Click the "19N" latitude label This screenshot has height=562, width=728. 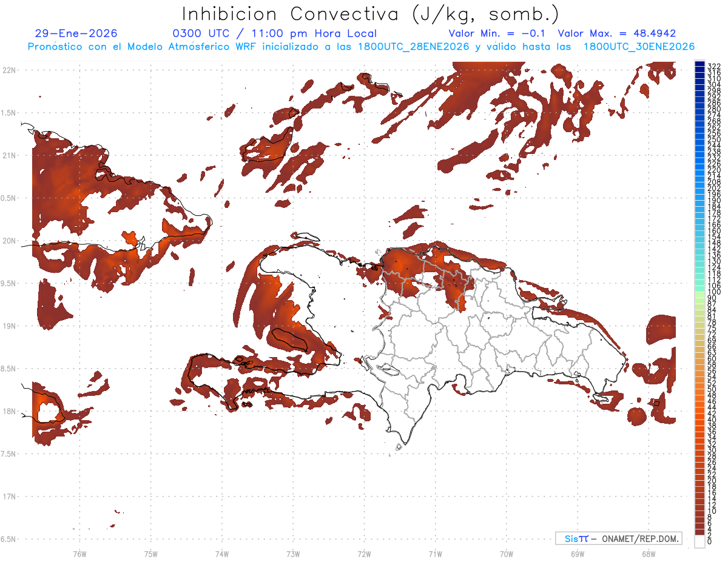coord(9,326)
